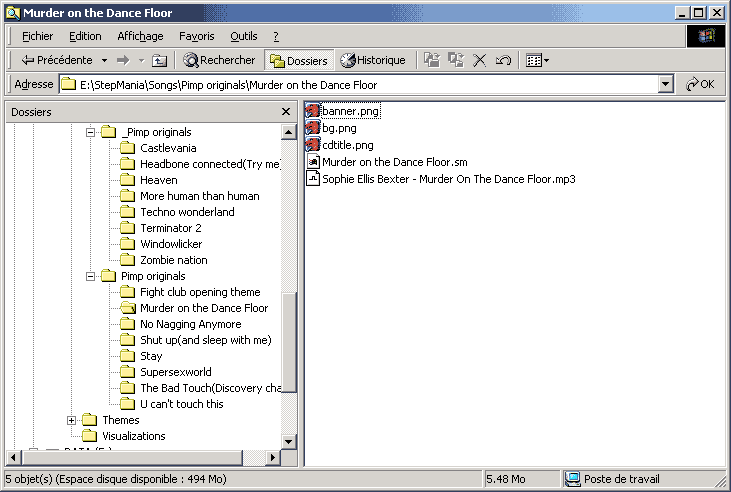The image size is (731, 492).
Task: Click the Undo toolbar icon
Action: [x=503, y=60]
